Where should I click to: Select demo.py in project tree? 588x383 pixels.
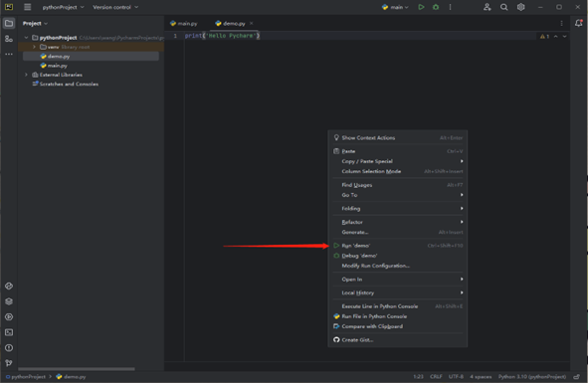click(x=91, y=57)
